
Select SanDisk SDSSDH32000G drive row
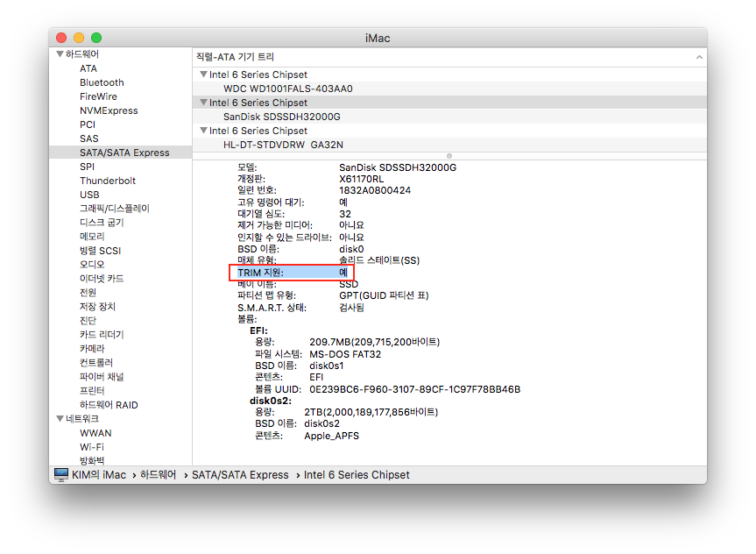pyautogui.click(x=449, y=117)
